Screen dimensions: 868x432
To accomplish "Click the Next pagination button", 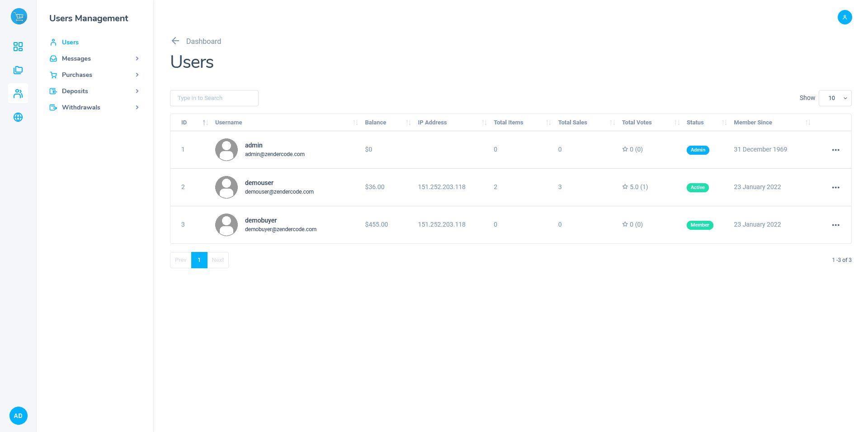I will [x=218, y=260].
